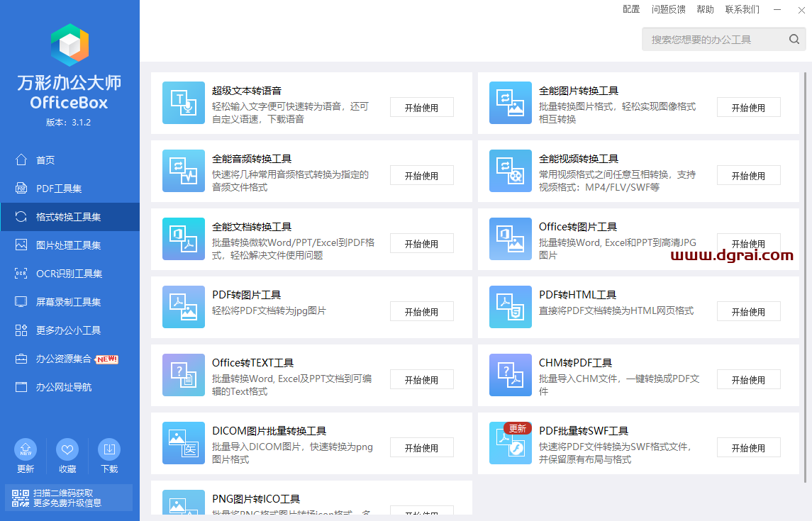Image resolution: width=812 pixels, height=521 pixels.
Task: Click the version text 版本: 3.1.2
Action: (68, 123)
